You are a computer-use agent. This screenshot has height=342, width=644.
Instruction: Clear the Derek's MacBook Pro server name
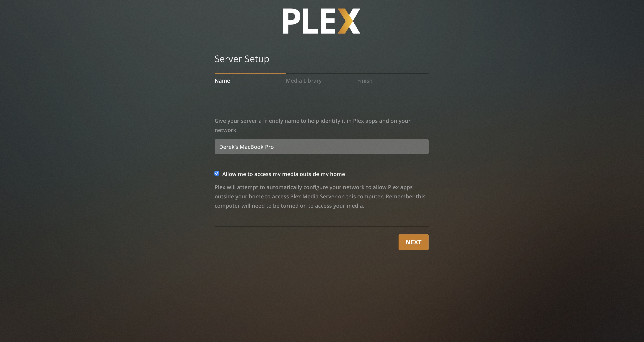pos(322,146)
